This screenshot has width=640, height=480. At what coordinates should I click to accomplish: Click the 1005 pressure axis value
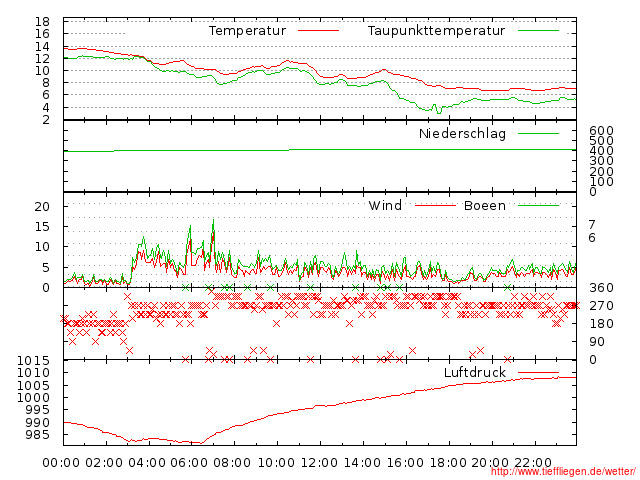click(33, 385)
